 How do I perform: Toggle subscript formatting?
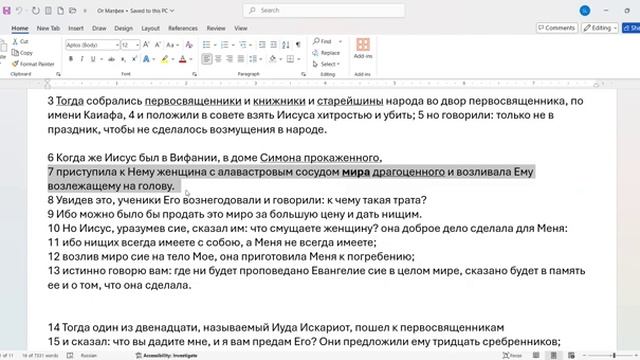click(123, 59)
